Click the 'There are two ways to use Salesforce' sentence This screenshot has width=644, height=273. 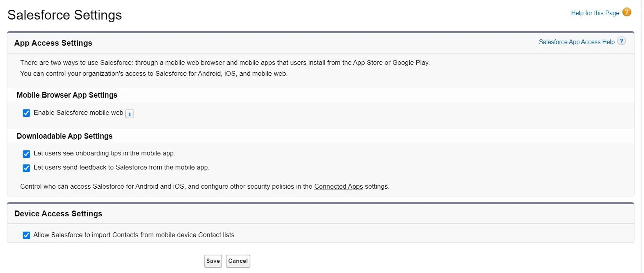coord(225,62)
